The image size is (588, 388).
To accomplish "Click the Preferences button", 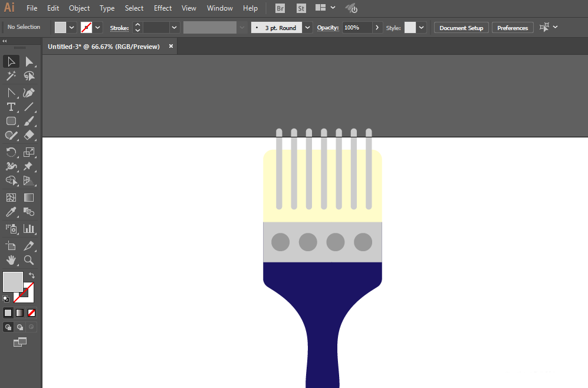I will coord(513,28).
